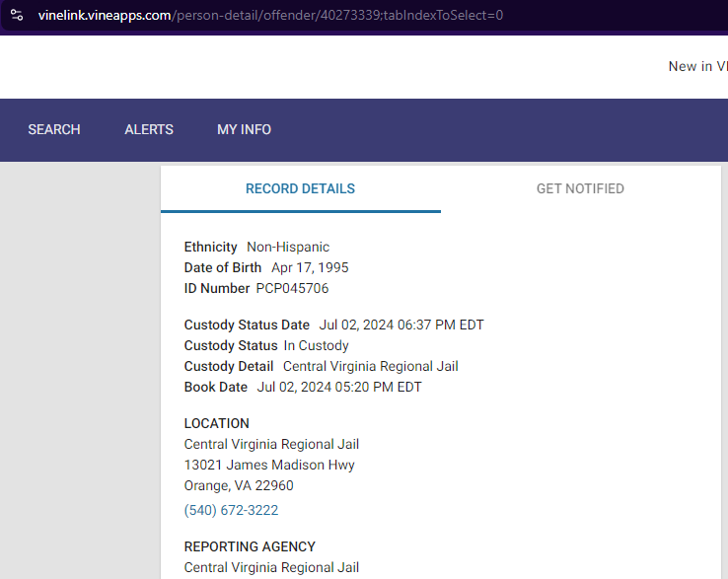Click the LOCATION heading

(x=216, y=423)
